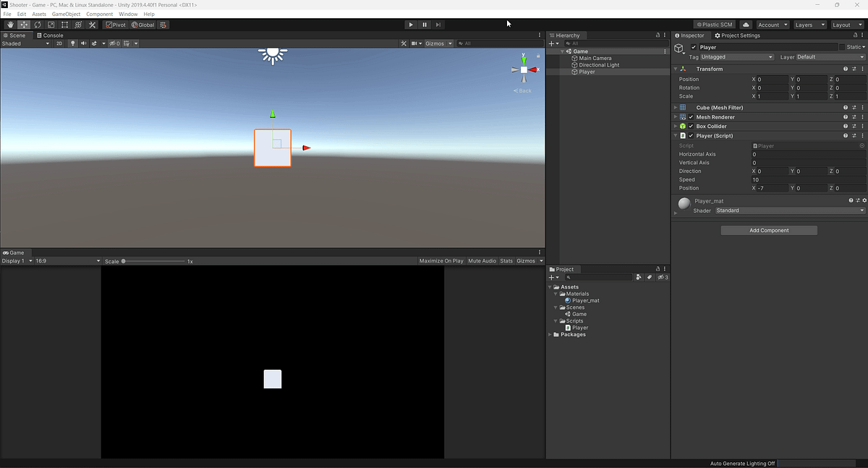
Task: Switch to the Console tab
Action: [50, 35]
